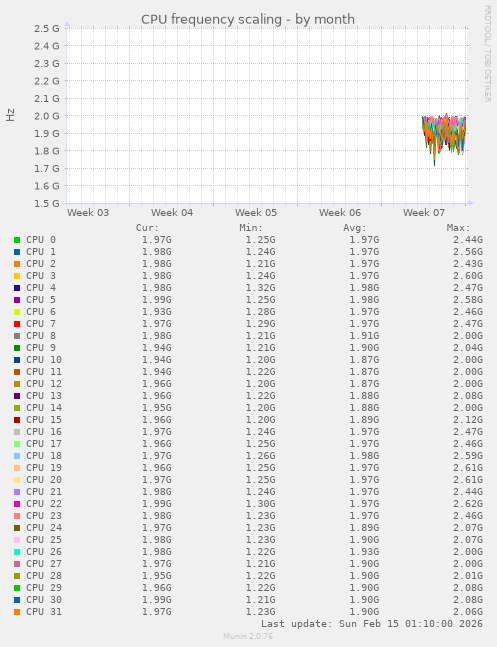The width and height of the screenshot is (497, 647).
Task: Click the 'Min:' column header
Action: point(251,228)
